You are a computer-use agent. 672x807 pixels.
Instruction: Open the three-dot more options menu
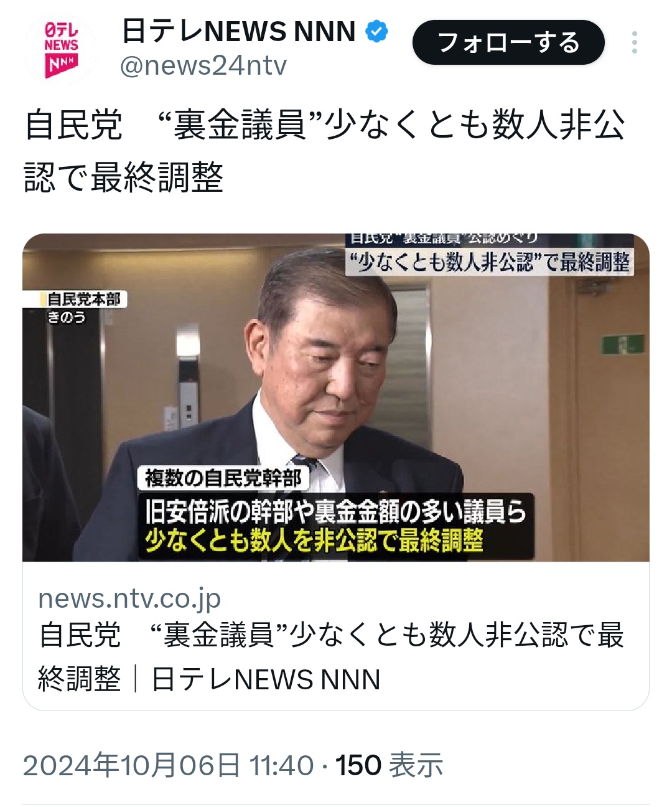pyautogui.click(x=634, y=42)
